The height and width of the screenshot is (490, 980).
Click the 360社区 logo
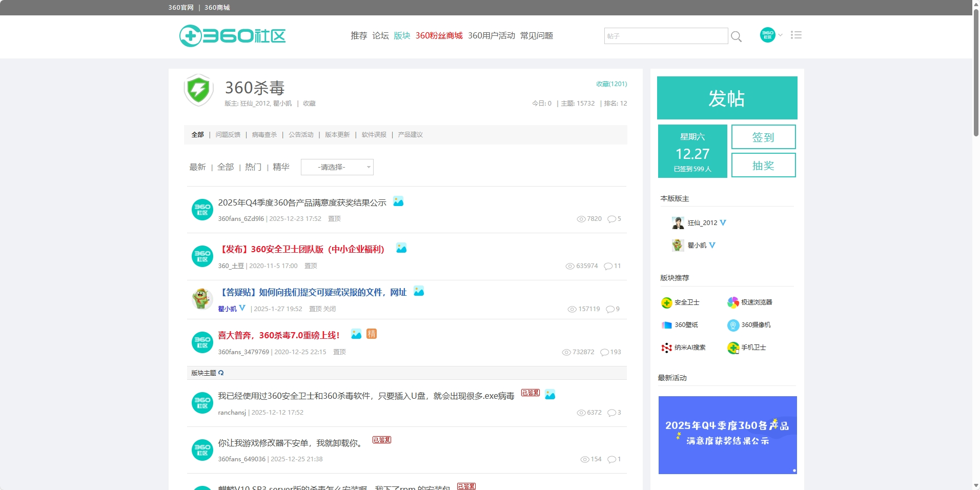click(232, 36)
